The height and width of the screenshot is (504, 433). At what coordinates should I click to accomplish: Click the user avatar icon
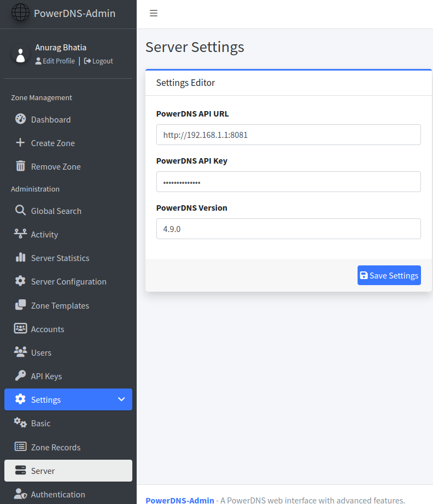(x=20, y=54)
